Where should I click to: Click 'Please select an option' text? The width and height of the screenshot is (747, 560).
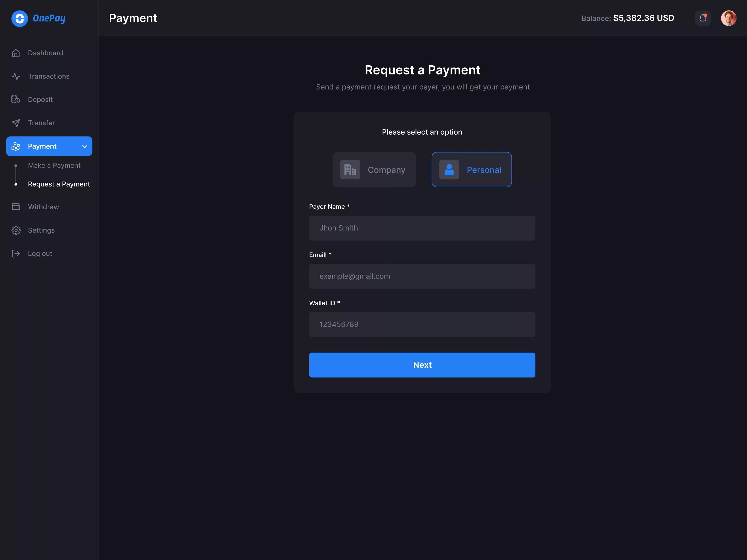(x=422, y=132)
